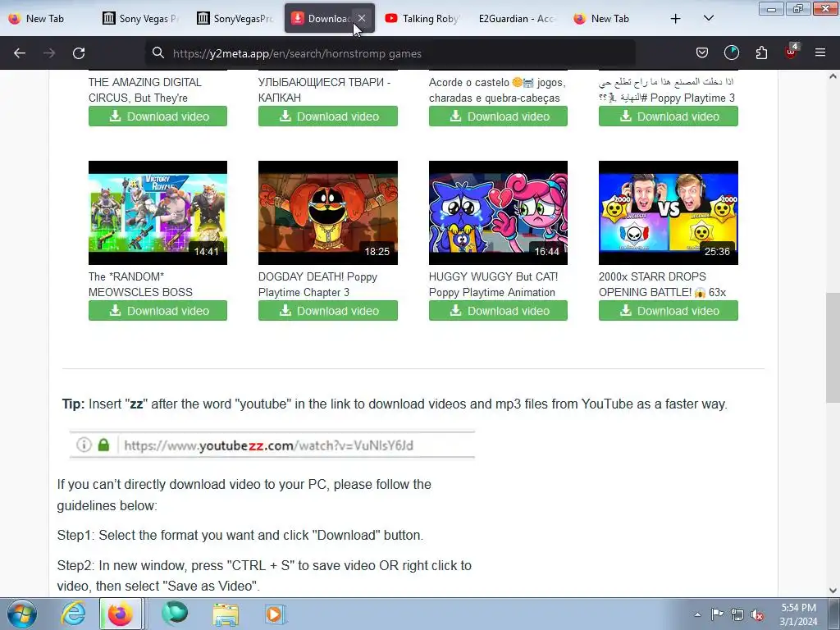Click the title 'THE AMAZING DIGITAL CIRCUS, But They're'

[144, 90]
